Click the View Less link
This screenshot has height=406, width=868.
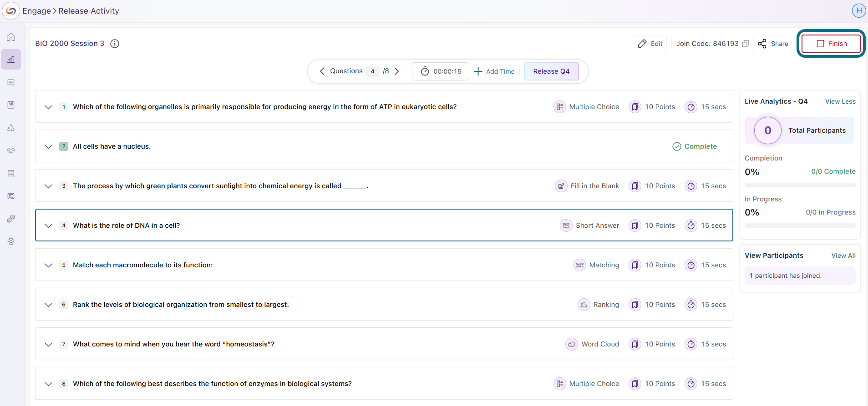(x=840, y=101)
